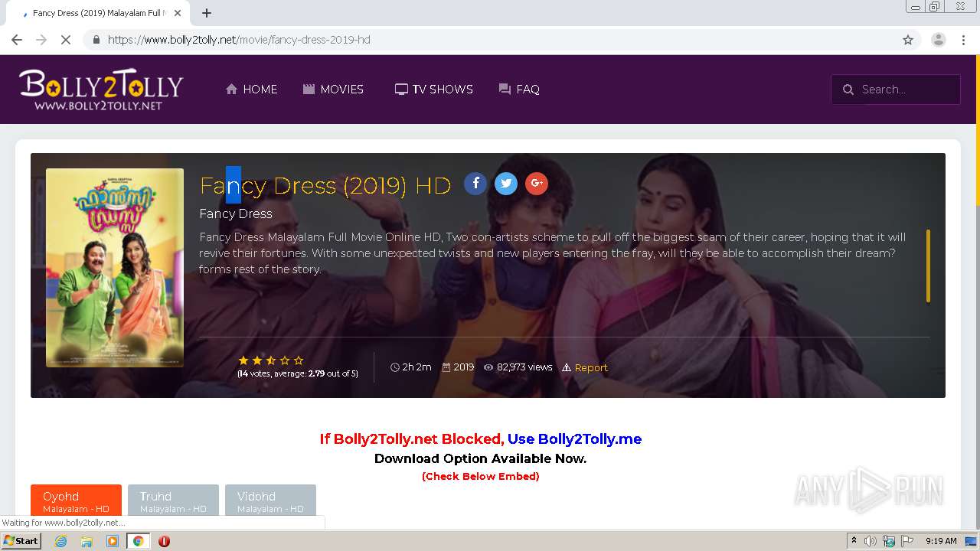Click Use Bolly2Tolly.me text
The width and height of the screenshot is (980, 551).
click(574, 439)
